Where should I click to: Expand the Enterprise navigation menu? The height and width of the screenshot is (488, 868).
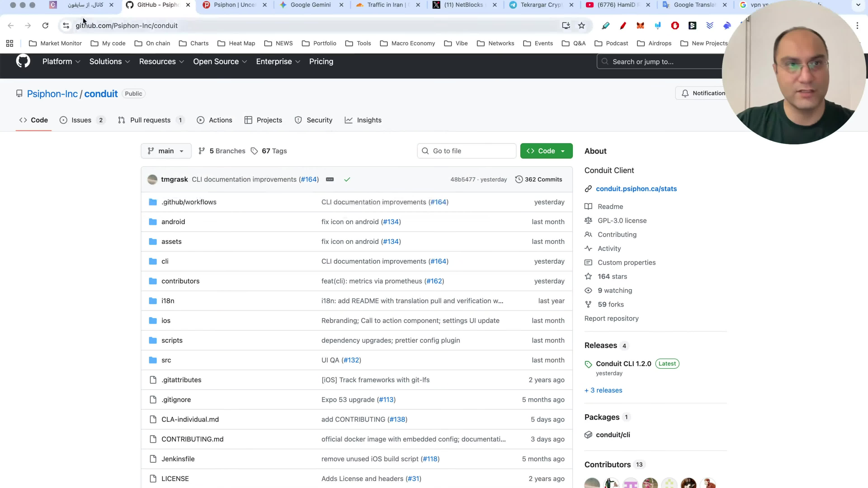tap(278, 62)
